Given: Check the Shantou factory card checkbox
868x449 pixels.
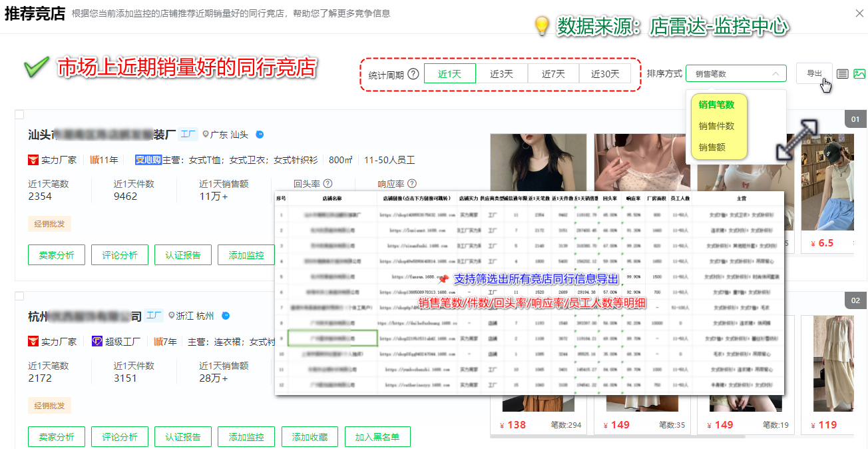Looking at the screenshot, I should click(19, 114).
